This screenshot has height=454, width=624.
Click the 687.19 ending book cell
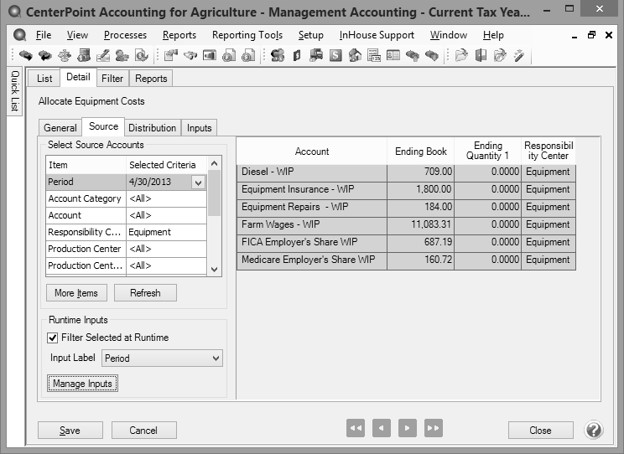[421, 242]
